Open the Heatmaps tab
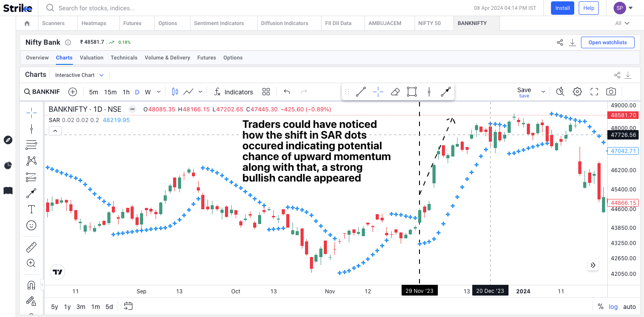 coord(94,23)
